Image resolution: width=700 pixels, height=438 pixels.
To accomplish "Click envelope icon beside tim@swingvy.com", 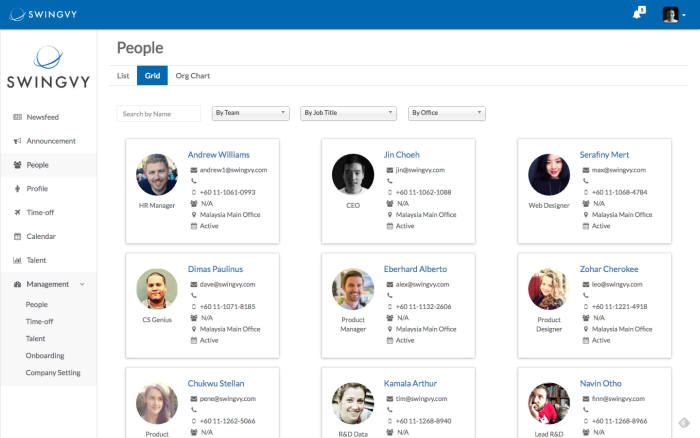I will coord(390,399).
